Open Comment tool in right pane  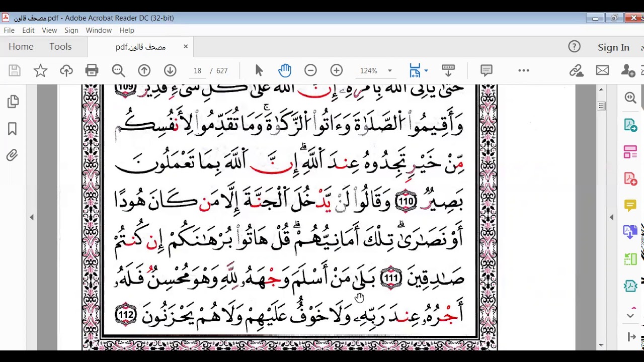[x=630, y=205]
